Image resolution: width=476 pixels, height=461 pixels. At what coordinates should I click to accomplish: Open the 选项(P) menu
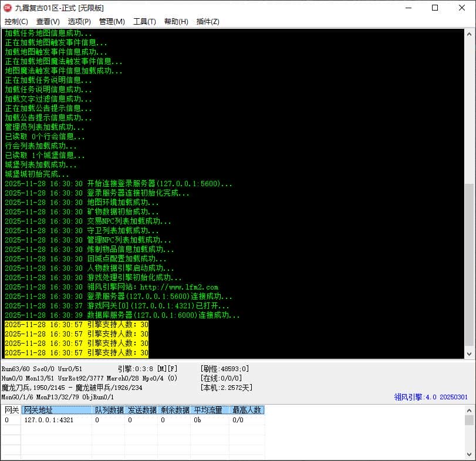[x=79, y=22]
